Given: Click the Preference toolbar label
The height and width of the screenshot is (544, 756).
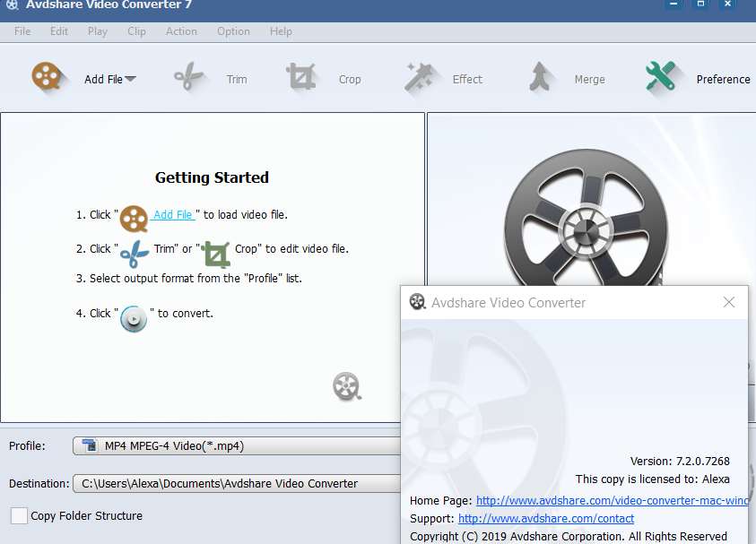Looking at the screenshot, I should (723, 80).
